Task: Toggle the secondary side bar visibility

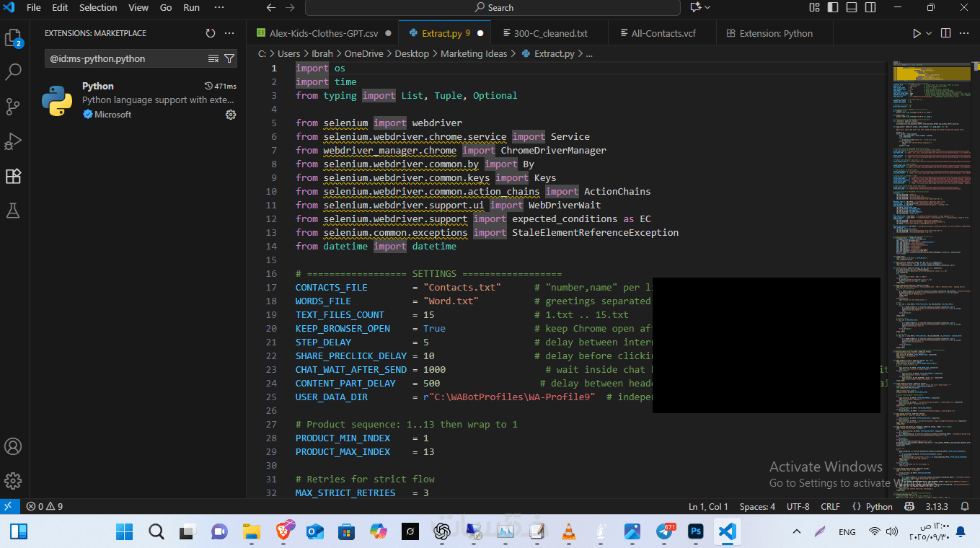Action: click(870, 7)
